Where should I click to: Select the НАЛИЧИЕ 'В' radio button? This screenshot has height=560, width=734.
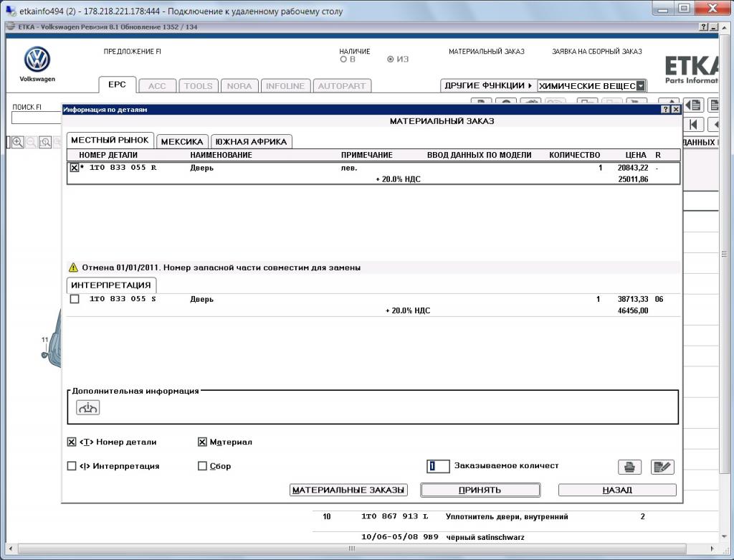click(343, 60)
